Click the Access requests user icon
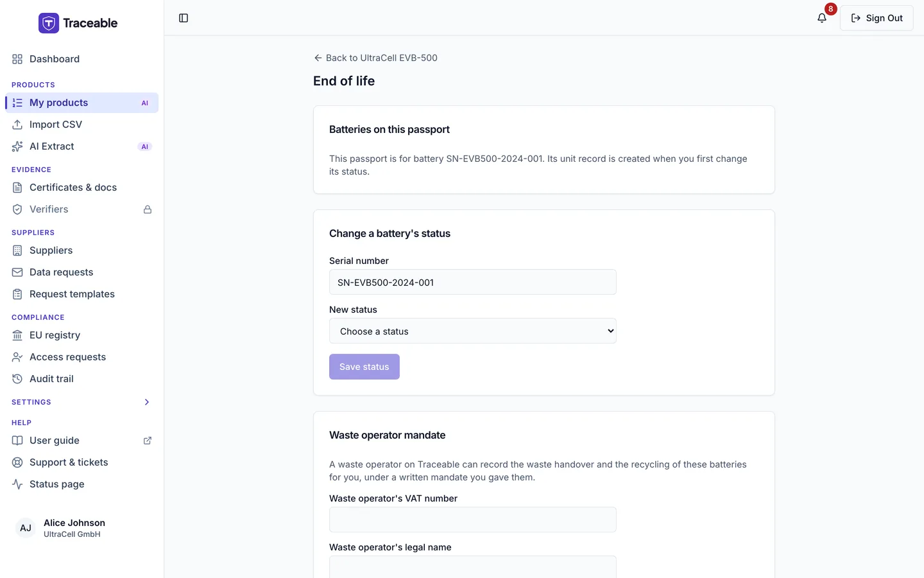 (17, 357)
